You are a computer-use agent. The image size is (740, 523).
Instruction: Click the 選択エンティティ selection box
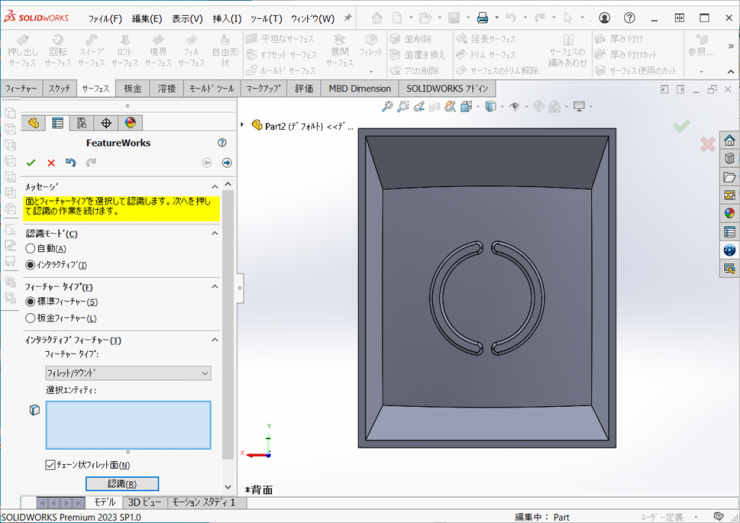point(128,424)
